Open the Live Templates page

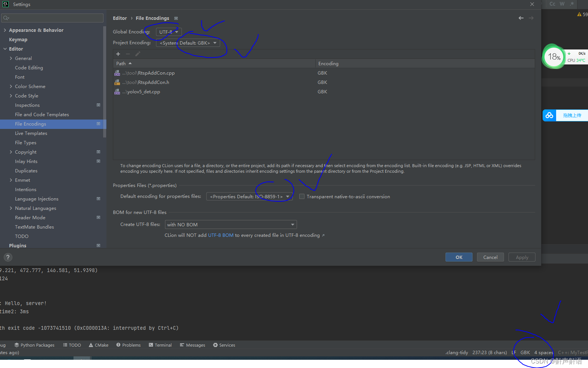pyautogui.click(x=31, y=133)
